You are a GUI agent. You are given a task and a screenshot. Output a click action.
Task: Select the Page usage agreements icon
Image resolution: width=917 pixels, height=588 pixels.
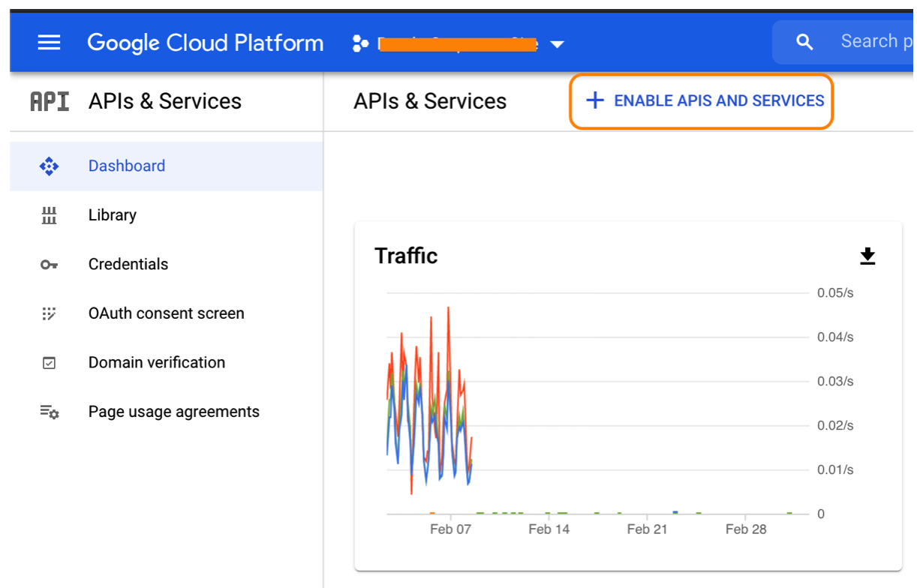point(48,411)
